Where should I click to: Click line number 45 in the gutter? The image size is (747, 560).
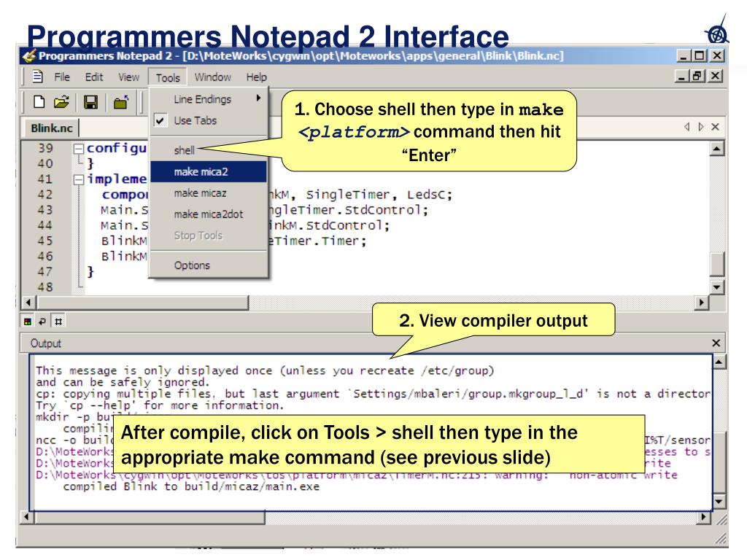point(45,241)
